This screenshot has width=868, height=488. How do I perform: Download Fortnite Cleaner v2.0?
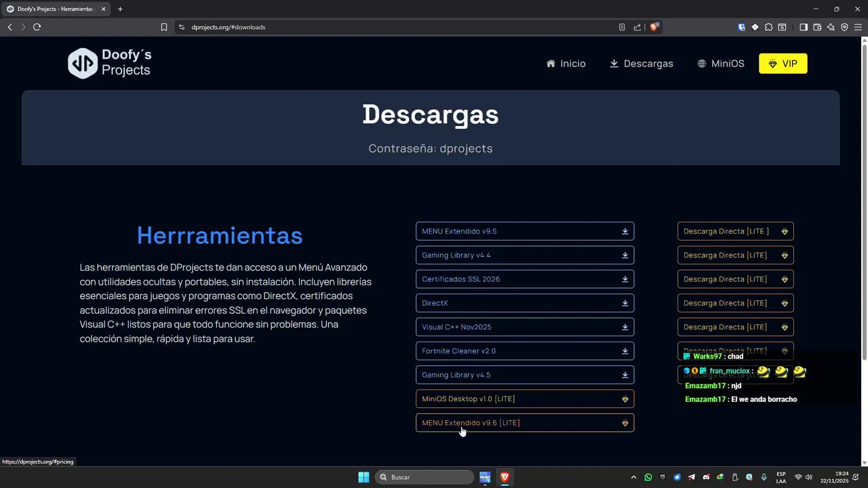click(525, 351)
